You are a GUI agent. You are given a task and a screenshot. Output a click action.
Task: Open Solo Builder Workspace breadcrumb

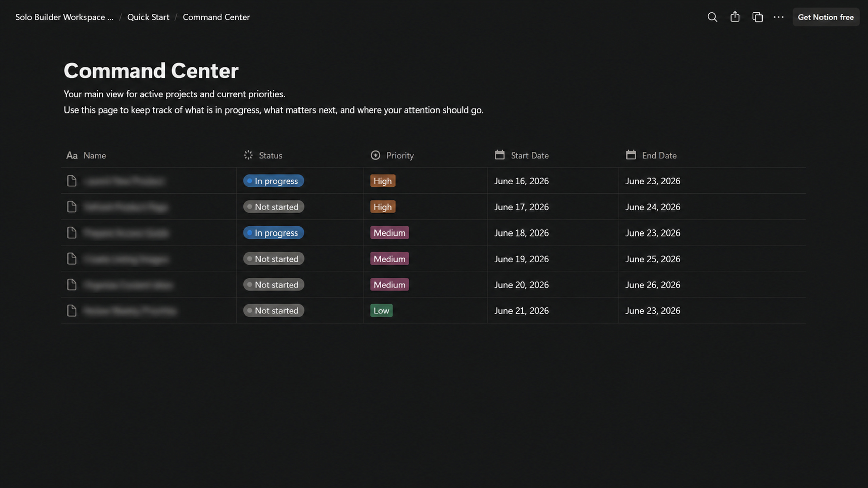[x=64, y=17]
